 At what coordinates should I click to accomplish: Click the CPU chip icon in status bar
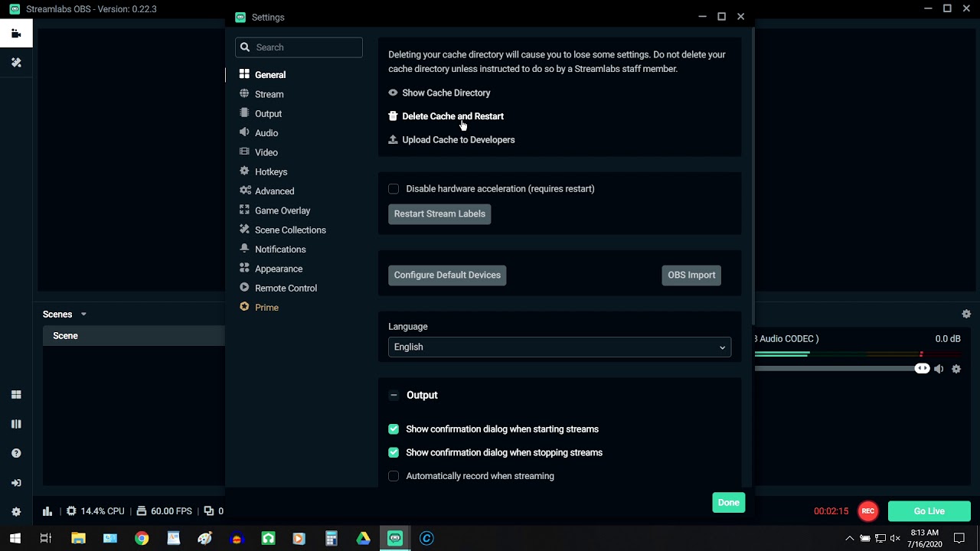[x=71, y=511]
